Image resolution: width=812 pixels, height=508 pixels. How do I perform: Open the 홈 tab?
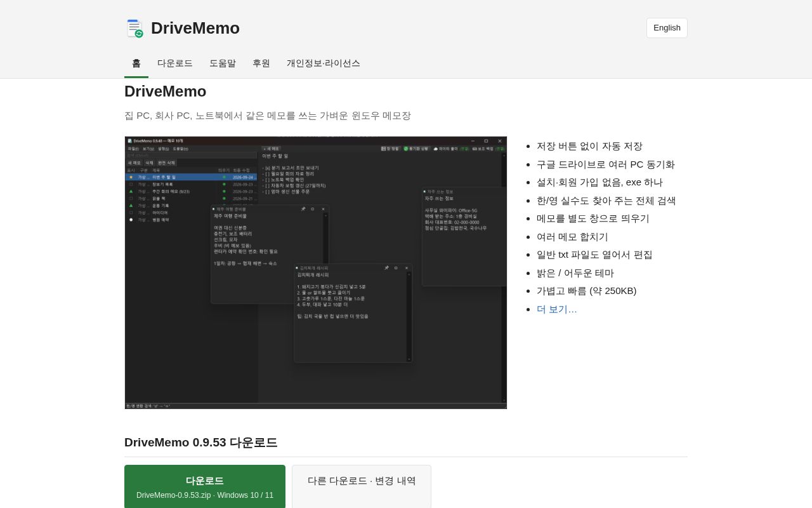136,63
